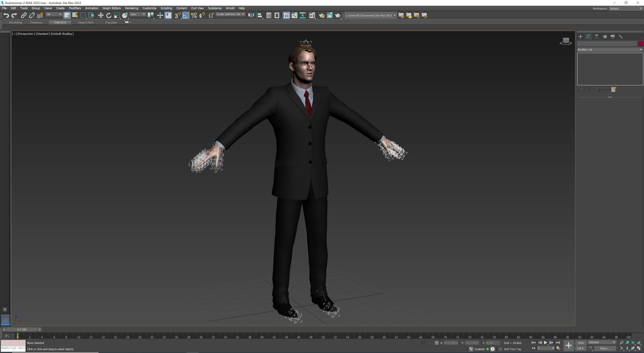Open the Utilities tab wrench icon
The height and width of the screenshot is (353, 644).
(x=621, y=37)
